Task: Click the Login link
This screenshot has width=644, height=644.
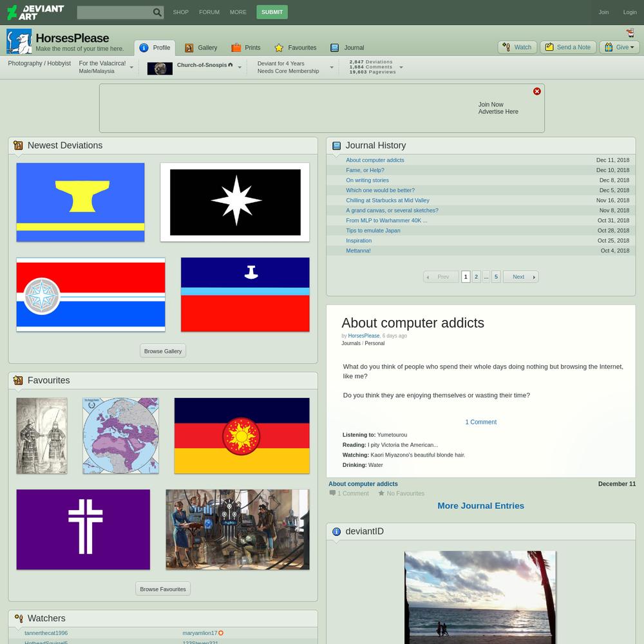Action: click(x=630, y=12)
